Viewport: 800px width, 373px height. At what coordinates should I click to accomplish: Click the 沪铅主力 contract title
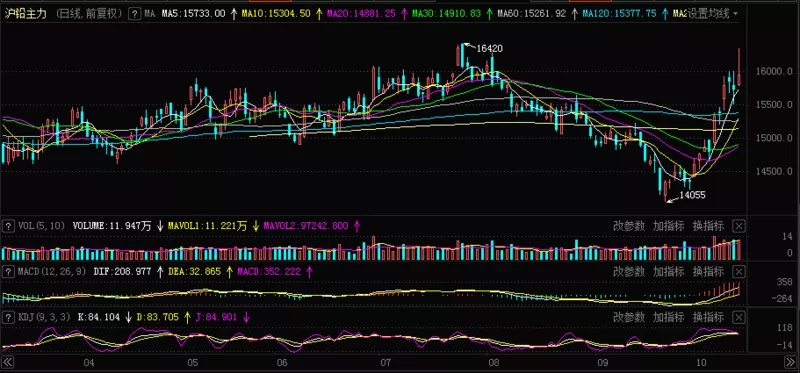26,14
